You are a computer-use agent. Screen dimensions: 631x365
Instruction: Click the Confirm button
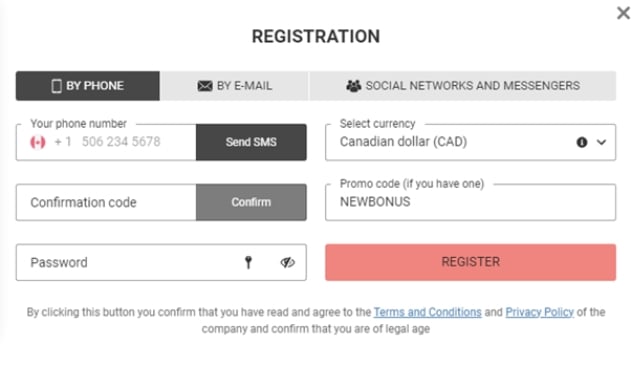pyautogui.click(x=251, y=202)
